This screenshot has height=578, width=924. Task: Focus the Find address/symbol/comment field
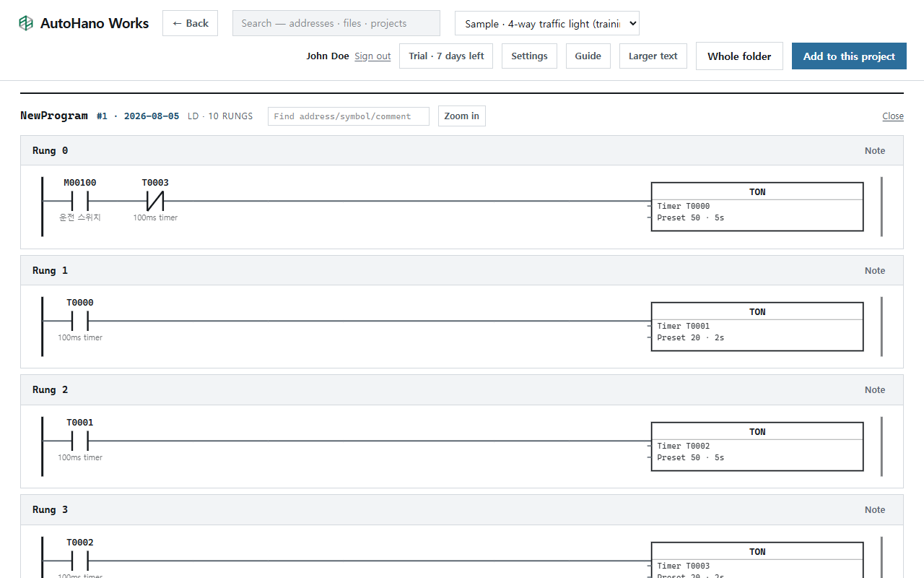(x=349, y=116)
